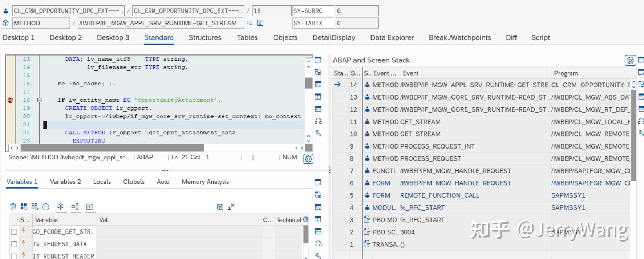Click the insert row icon in variables toolbar
Viewport: 644px width, 259px height.
coord(89,207)
